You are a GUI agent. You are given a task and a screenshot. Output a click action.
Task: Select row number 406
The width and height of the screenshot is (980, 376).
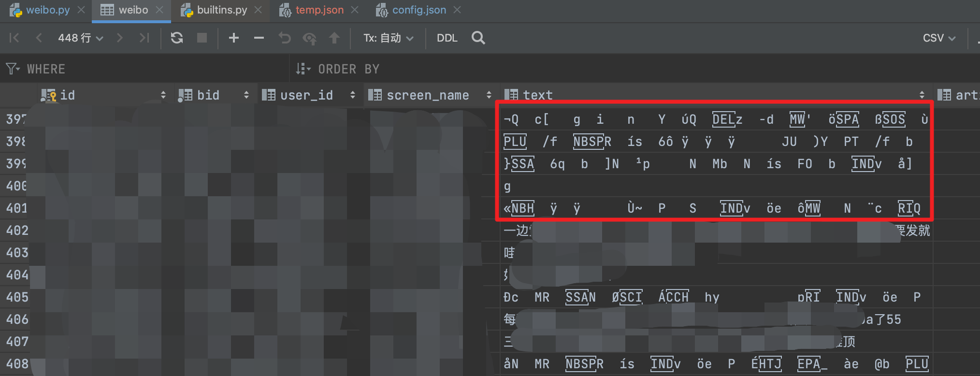click(17, 319)
